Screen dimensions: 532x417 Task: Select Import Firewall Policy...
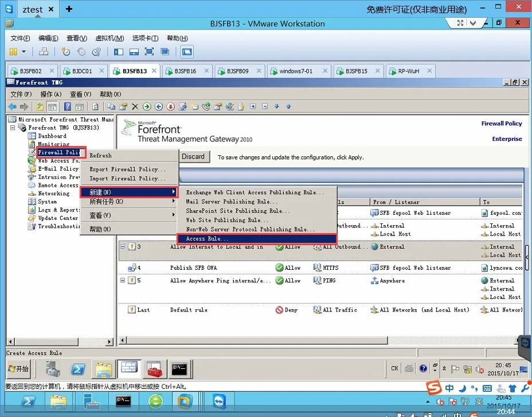[128, 178]
